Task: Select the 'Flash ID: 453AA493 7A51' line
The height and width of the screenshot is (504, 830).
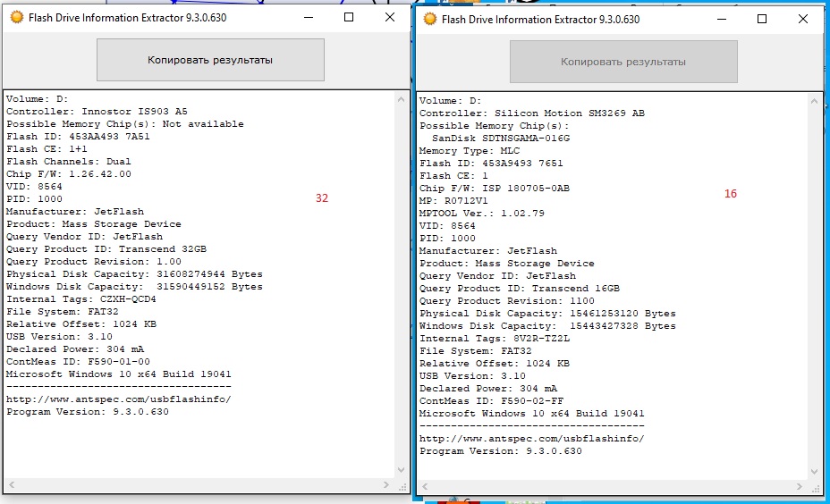Action: tap(78, 137)
